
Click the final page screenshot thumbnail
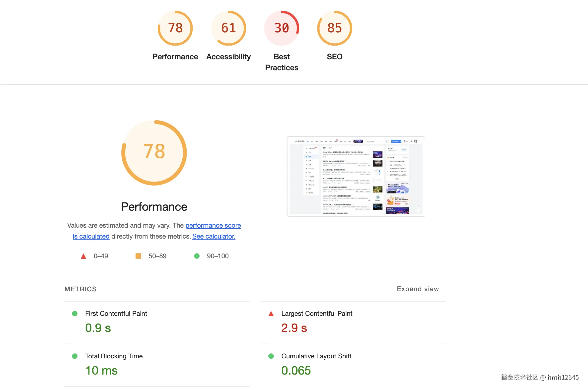356,176
